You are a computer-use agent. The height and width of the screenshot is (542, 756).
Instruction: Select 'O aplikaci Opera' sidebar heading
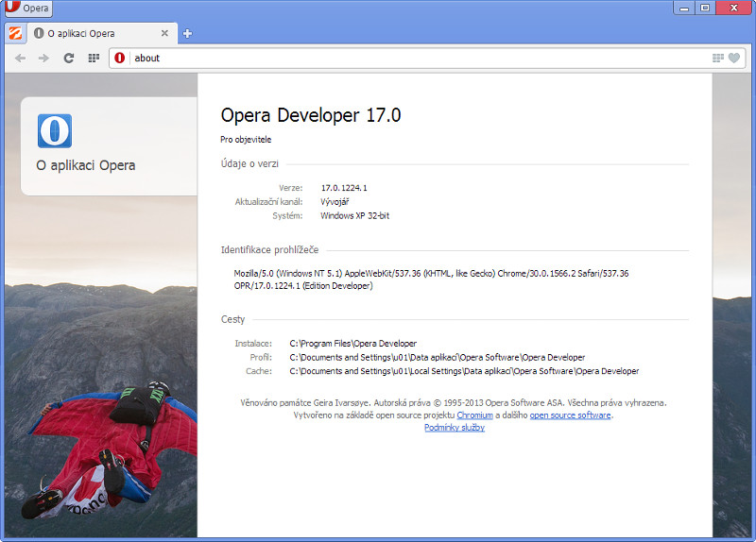click(86, 165)
